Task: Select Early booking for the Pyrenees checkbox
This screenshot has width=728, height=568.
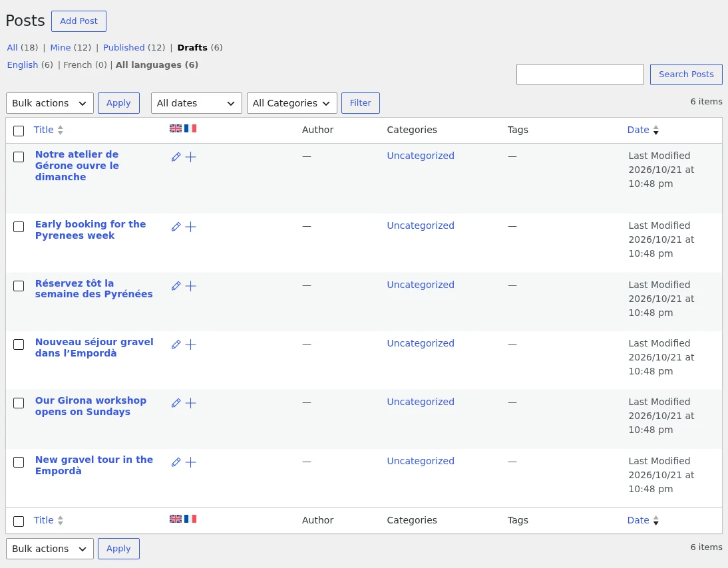Action: click(19, 226)
